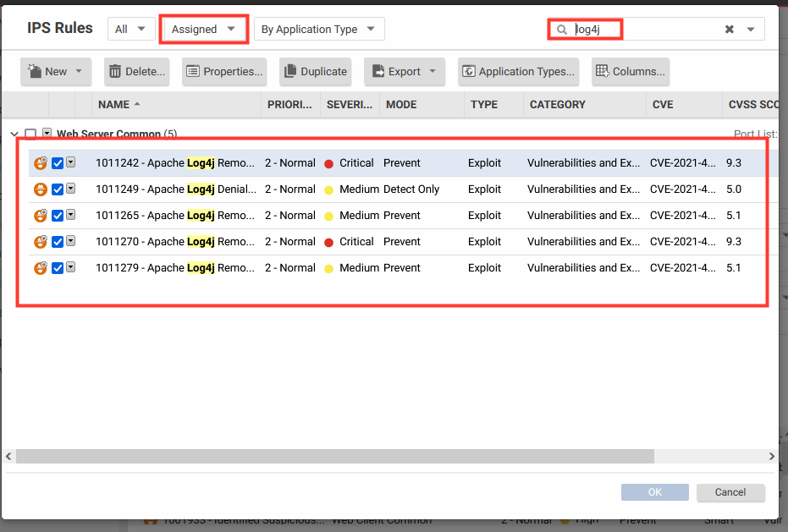Uncheck rule 1011270 checkbox
The width and height of the screenshot is (788, 532).
[x=58, y=242]
